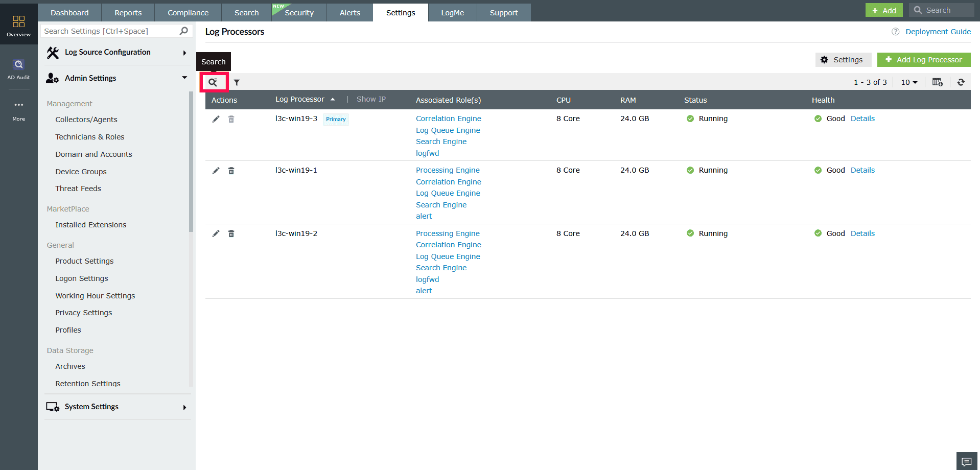Open the Alerts tab
980x470 pixels.
click(x=349, y=12)
